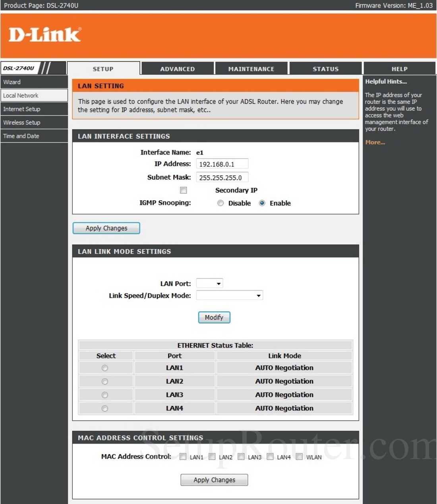Click the Helpful Hints heading

[386, 81]
